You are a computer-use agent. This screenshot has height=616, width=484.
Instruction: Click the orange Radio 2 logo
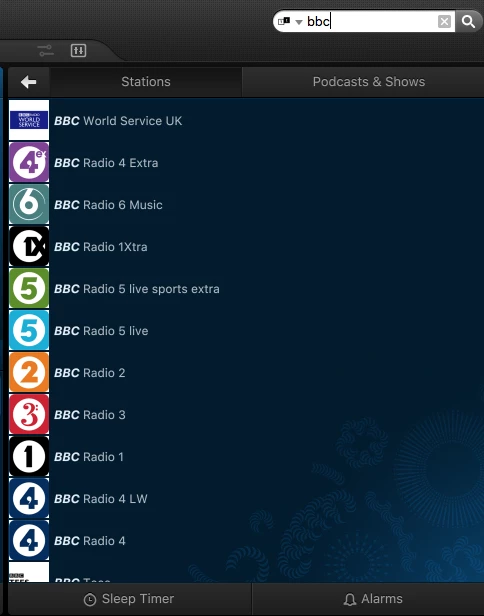29,372
